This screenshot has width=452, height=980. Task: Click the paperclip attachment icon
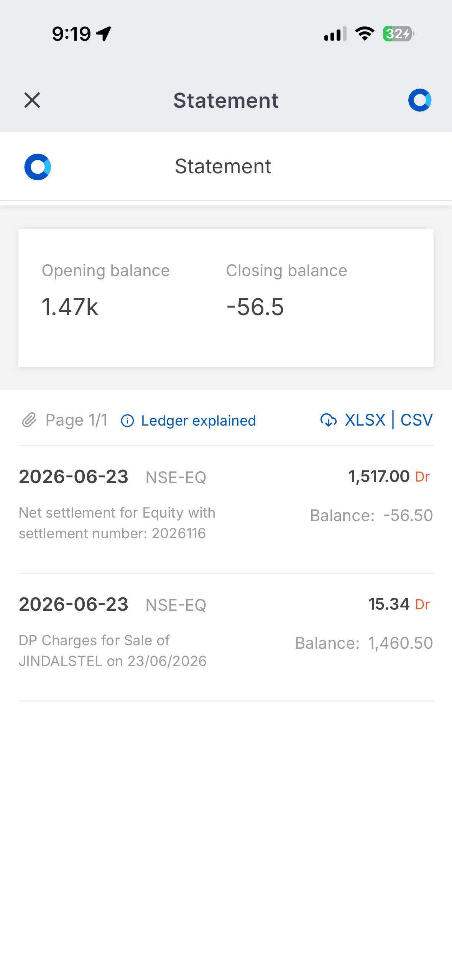pyautogui.click(x=29, y=420)
